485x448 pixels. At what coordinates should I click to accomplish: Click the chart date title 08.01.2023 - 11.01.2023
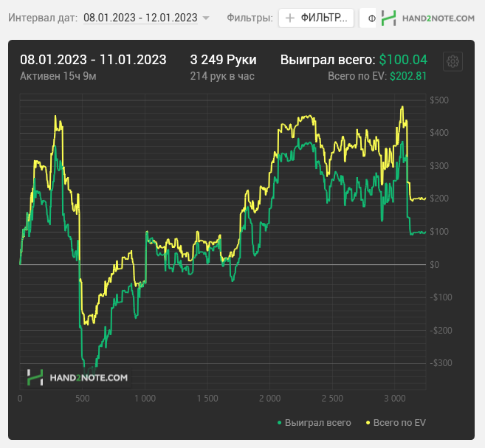pos(94,60)
